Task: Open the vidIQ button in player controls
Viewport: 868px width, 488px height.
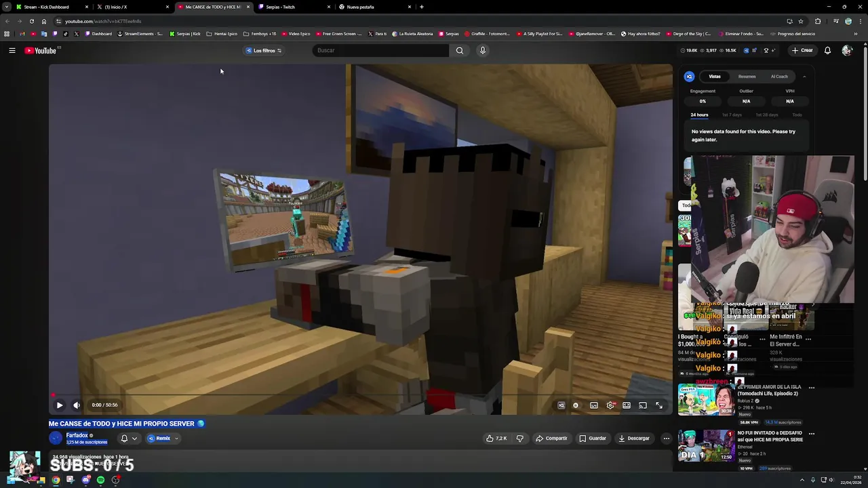Action: click(561, 405)
